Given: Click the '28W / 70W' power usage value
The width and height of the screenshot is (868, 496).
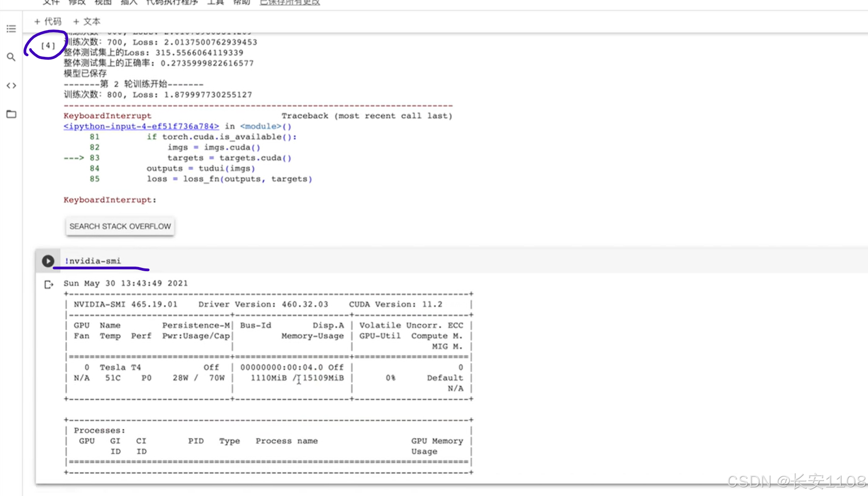Looking at the screenshot, I should 198,378.
